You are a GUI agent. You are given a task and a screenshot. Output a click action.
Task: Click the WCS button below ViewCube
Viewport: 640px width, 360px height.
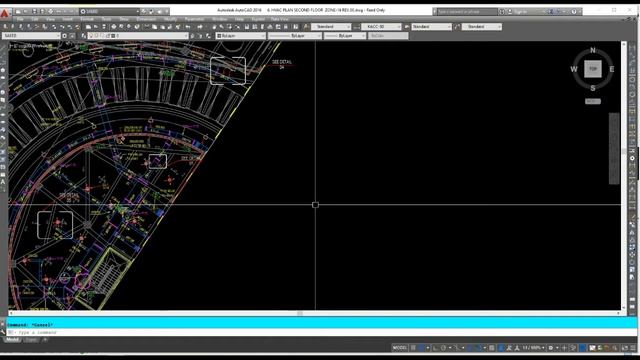(x=593, y=101)
